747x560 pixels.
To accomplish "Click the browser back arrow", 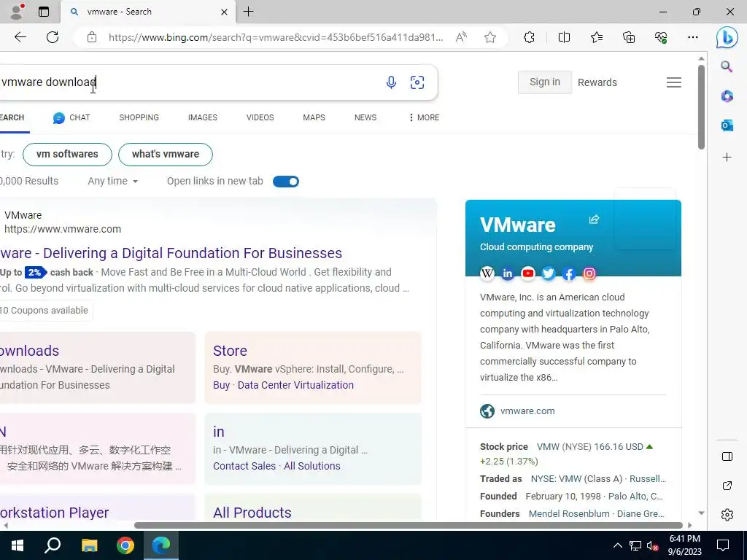I will coord(20,37).
